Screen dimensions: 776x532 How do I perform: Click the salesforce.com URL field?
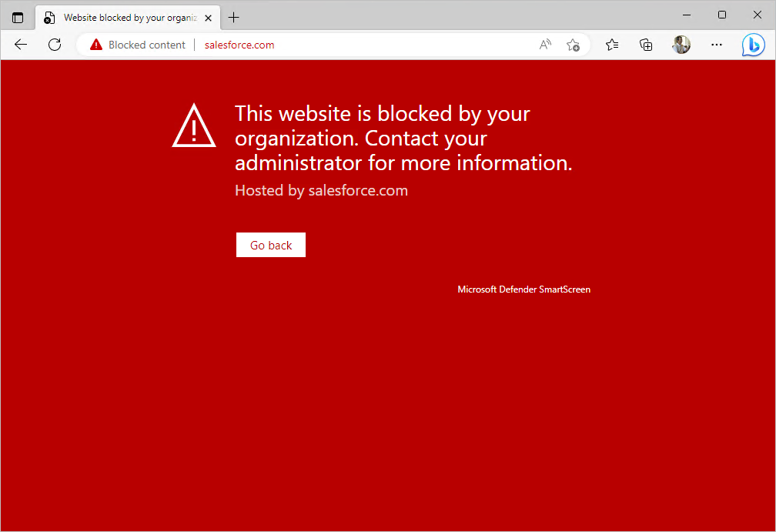(239, 45)
